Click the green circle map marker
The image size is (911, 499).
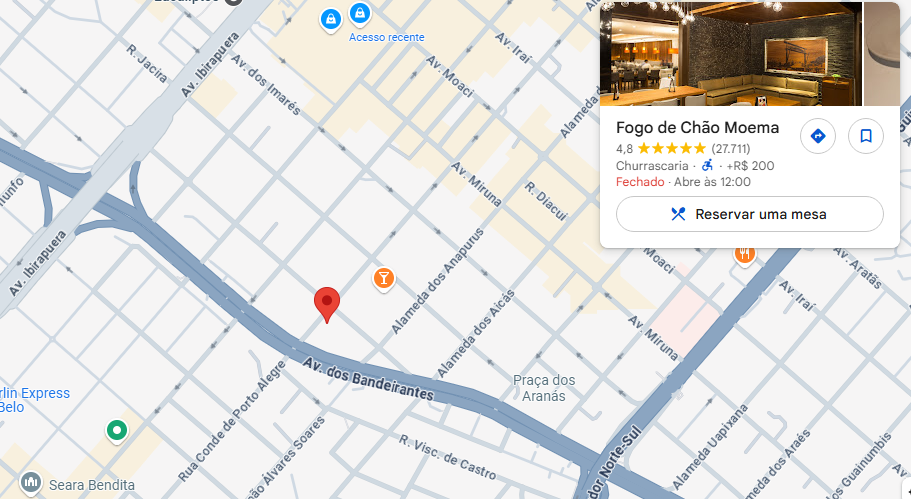[117, 431]
